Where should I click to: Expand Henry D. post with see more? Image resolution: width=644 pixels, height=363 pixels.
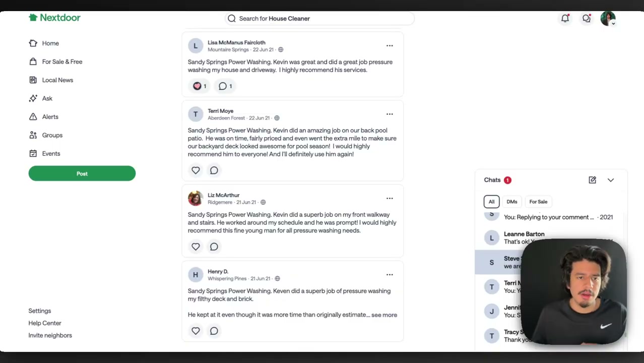[384, 315]
